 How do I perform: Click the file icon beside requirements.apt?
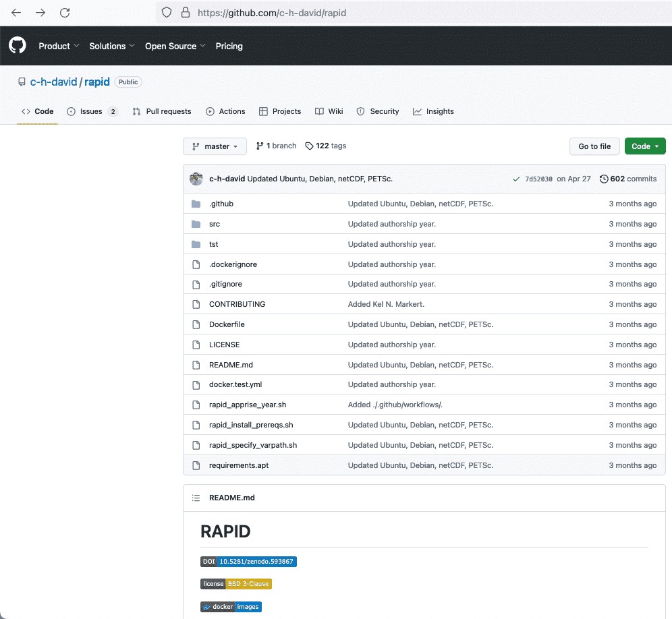tap(196, 466)
